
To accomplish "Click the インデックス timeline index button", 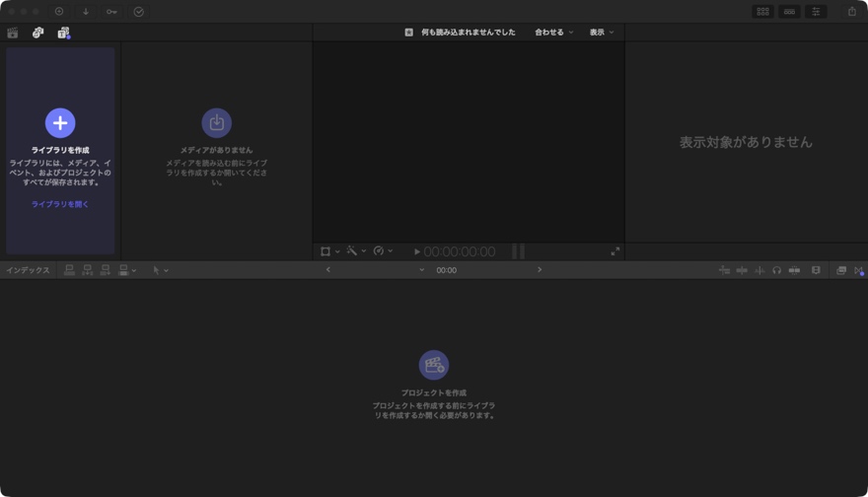I will coord(28,270).
